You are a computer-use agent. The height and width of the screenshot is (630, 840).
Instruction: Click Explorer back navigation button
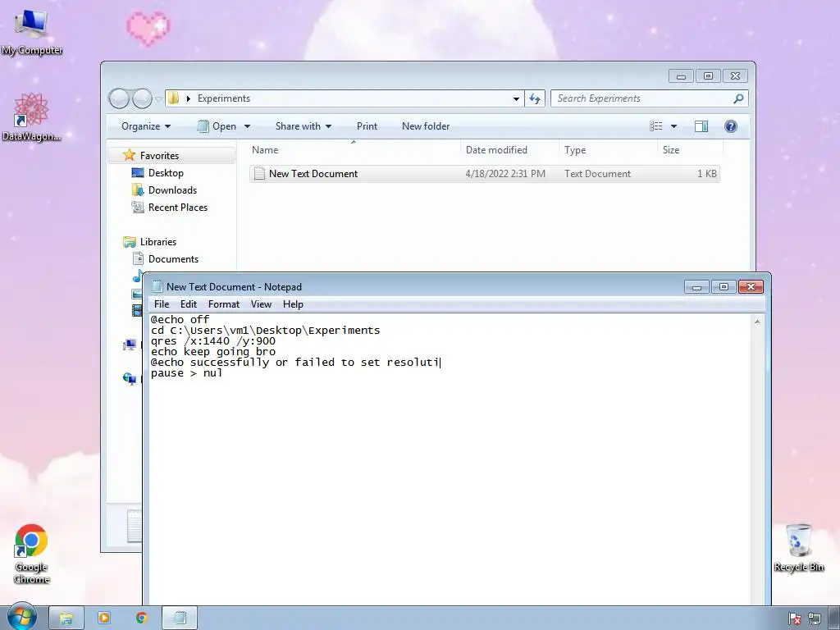point(119,98)
